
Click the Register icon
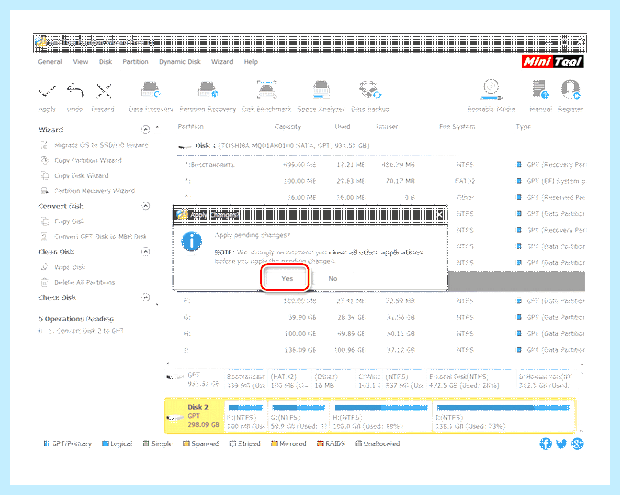571,89
